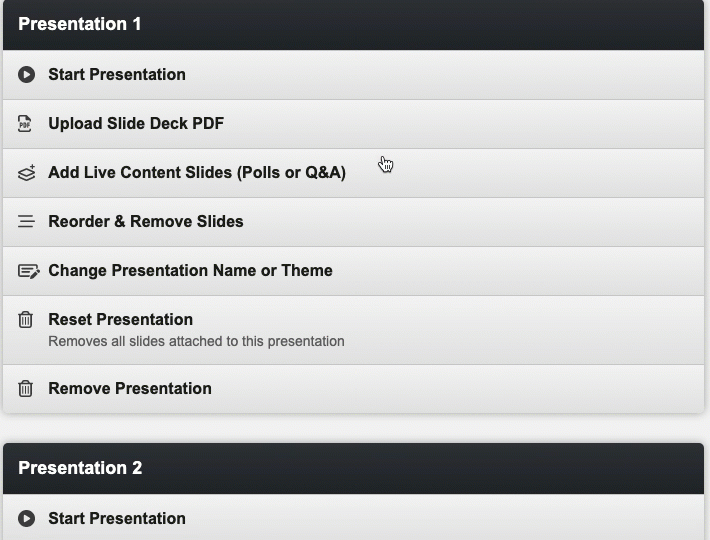Click the layers-plus icon for live content
Image resolution: width=710 pixels, height=540 pixels.
(27, 173)
